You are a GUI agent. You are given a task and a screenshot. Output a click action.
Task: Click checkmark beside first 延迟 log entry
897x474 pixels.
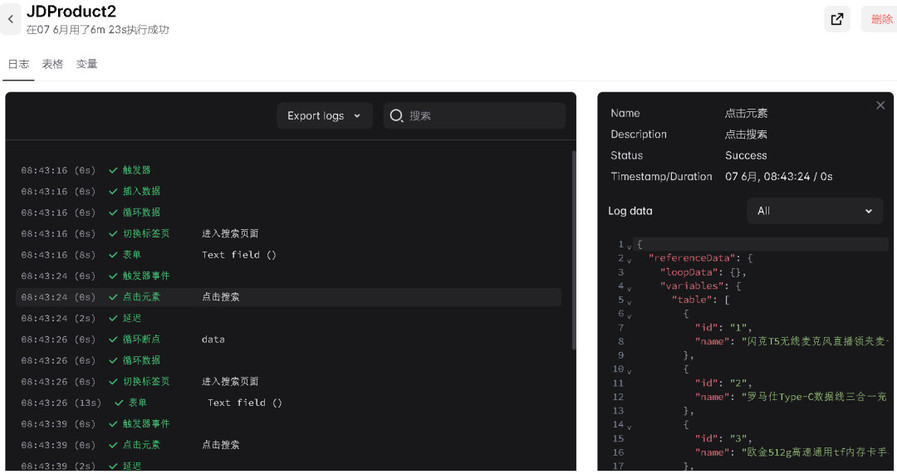[113, 318]
